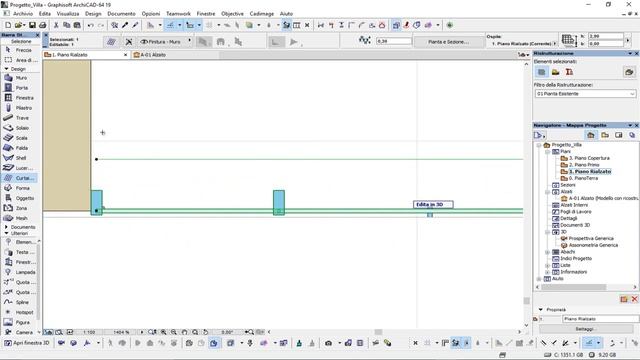This screenshot has width=640, height=360.
Task: Click the Edita in 3D label
Action: pyautogui.click(x=433, y=204)
